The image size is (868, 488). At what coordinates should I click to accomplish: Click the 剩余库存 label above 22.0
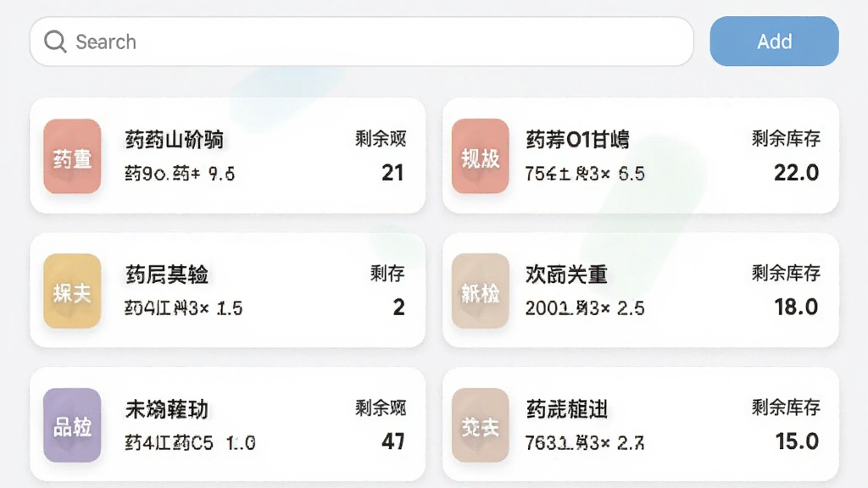click(x=786, y=139)
